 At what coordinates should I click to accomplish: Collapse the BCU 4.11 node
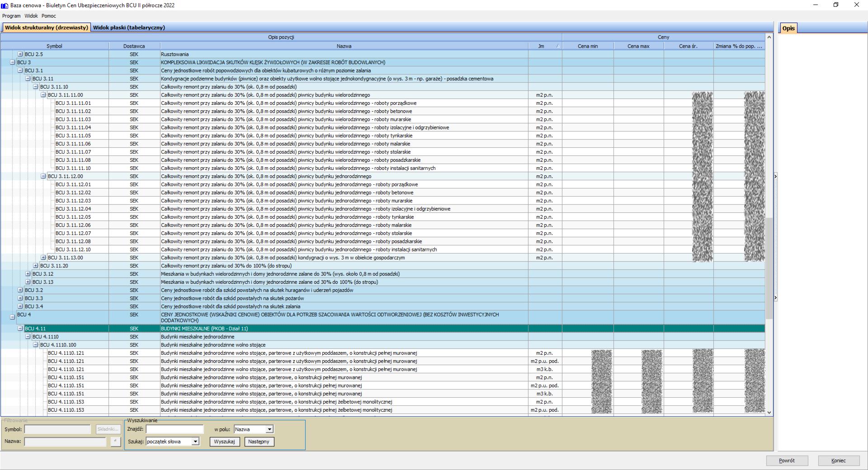[20, 329]
